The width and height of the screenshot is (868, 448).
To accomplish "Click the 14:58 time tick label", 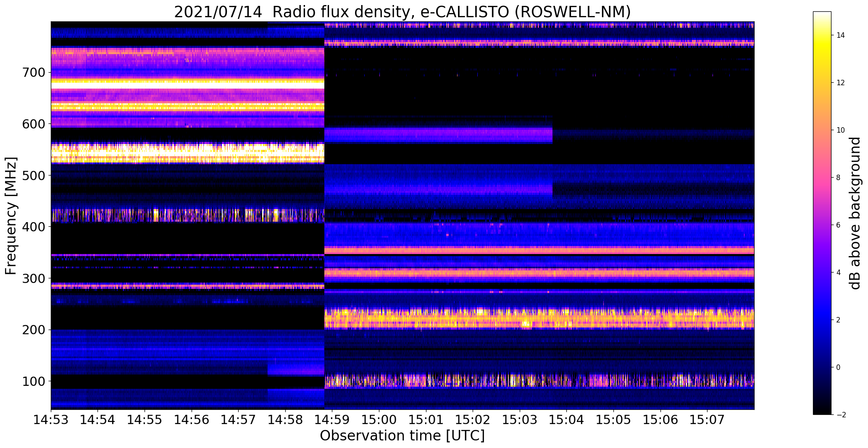I will pyautogui.click(x=285, y=420).
